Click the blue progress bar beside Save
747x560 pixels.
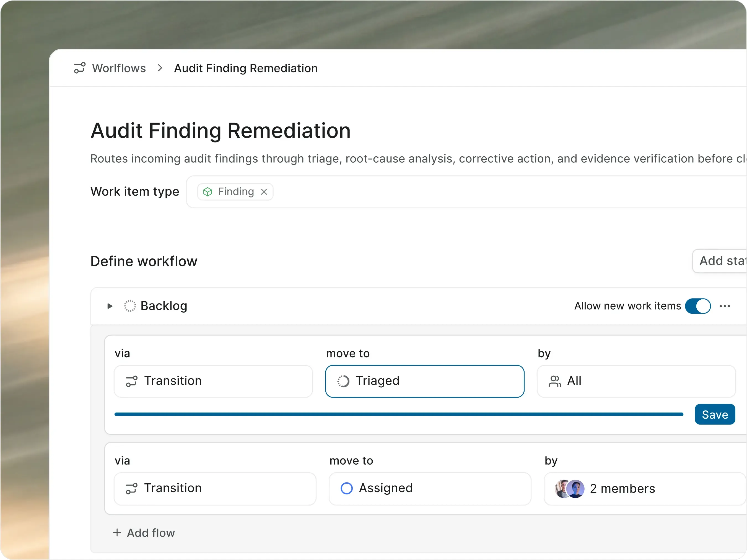pyautogui.click(x=399, y=414)
